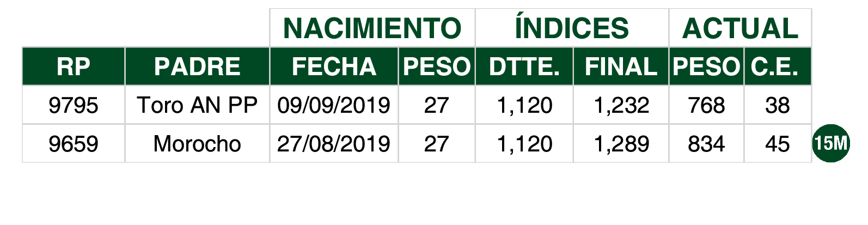
Task: Click the green 15M circle badge
Action: (831, 143)
